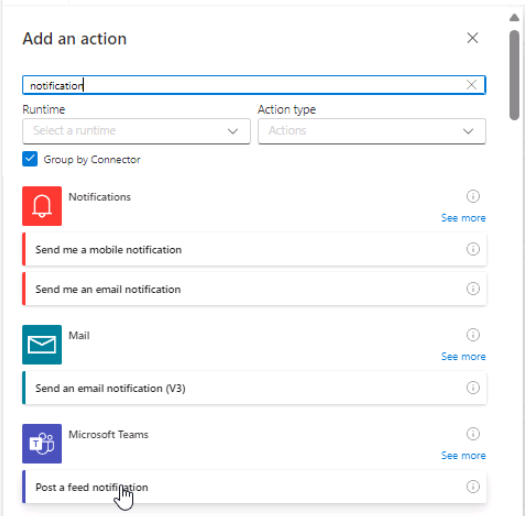Click See more under Microsoft Teams

(463, 456)
